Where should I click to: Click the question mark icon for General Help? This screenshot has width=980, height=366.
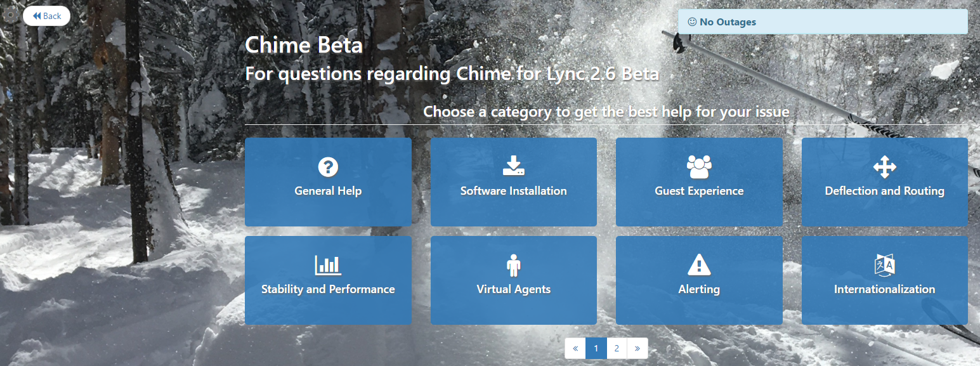coord(328,167)
